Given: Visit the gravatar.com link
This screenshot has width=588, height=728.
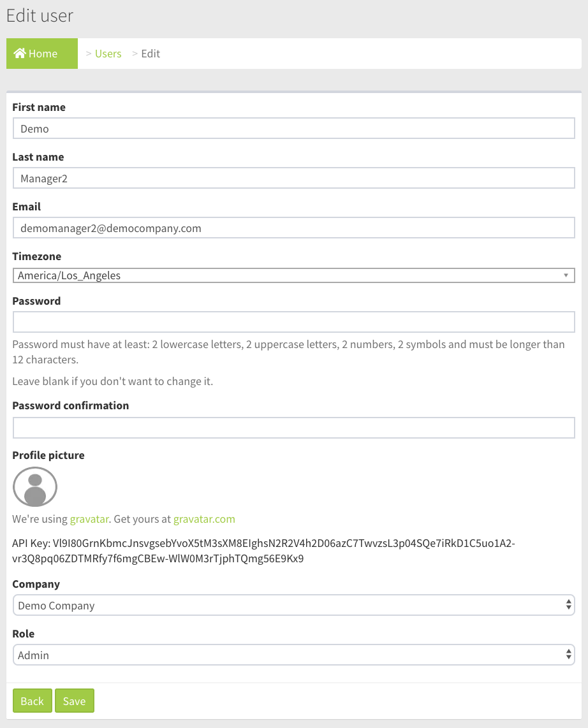Looking at the screenshot, I should tap(204, 519).
